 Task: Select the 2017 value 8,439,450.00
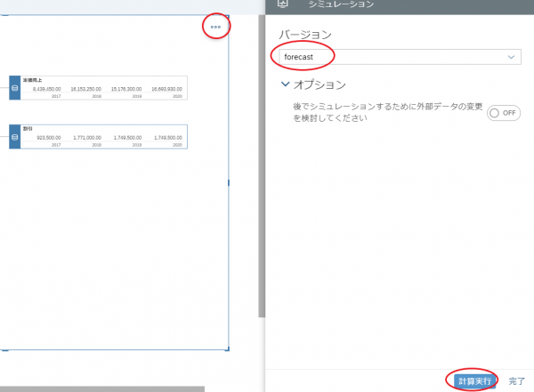(46, 89)
